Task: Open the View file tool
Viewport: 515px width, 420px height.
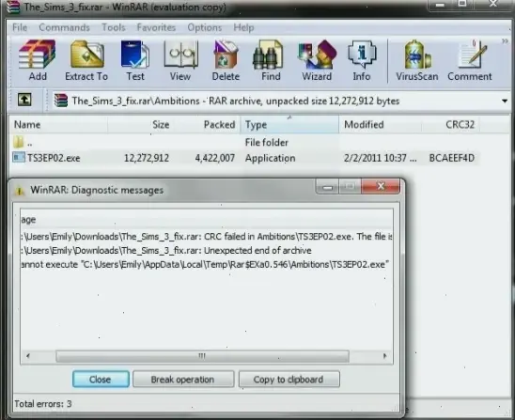Action: pyautogui.click(x=180, y=61)
